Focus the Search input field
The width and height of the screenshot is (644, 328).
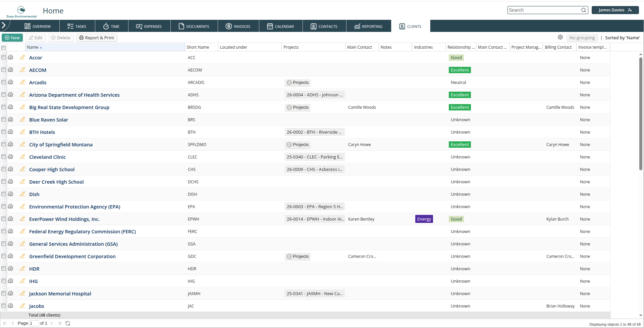point(544,10)
